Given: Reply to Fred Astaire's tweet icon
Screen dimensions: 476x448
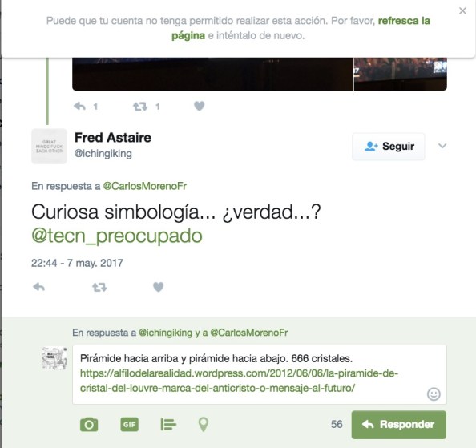Looking at the screenshot, I should (38, 287).
